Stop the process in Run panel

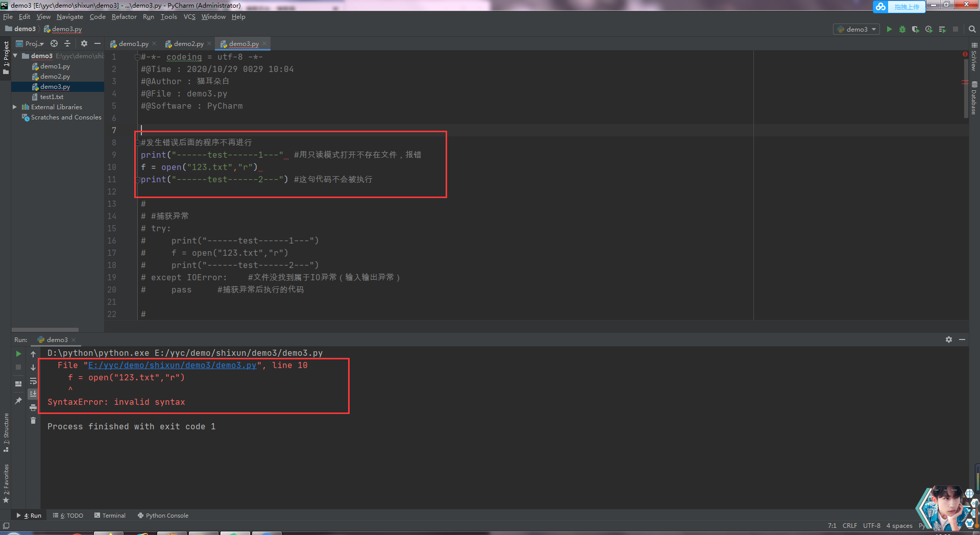18,367
